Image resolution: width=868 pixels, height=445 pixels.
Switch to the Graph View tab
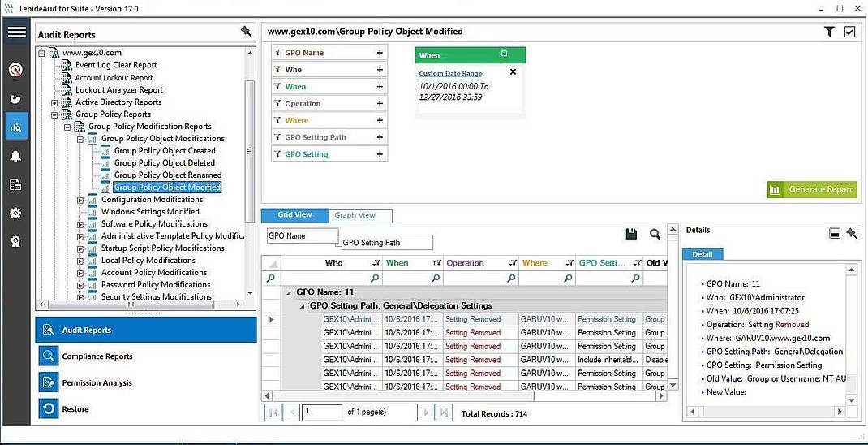tap(355, 215)
